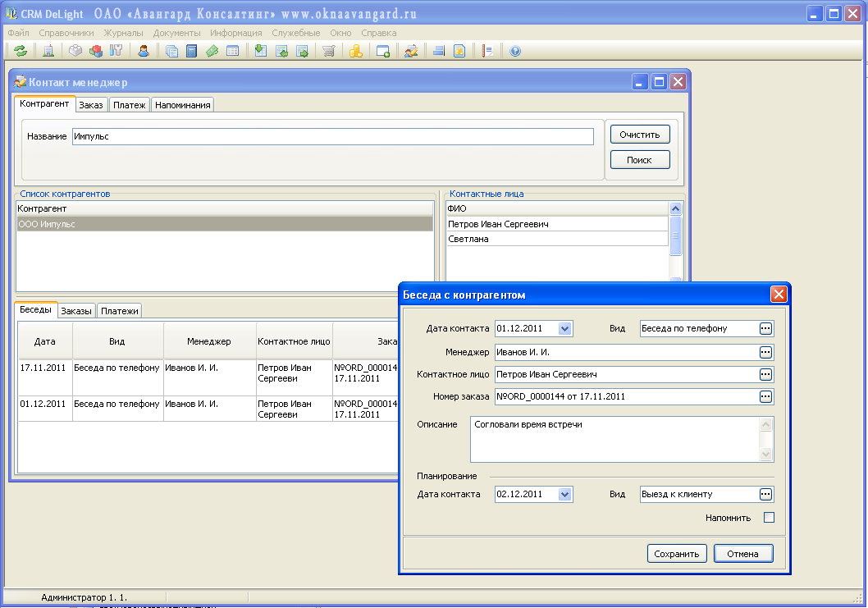This screenshot has height=608, width=868.
Task: Switch to the Платежи tab
Action: coord(120,311)
